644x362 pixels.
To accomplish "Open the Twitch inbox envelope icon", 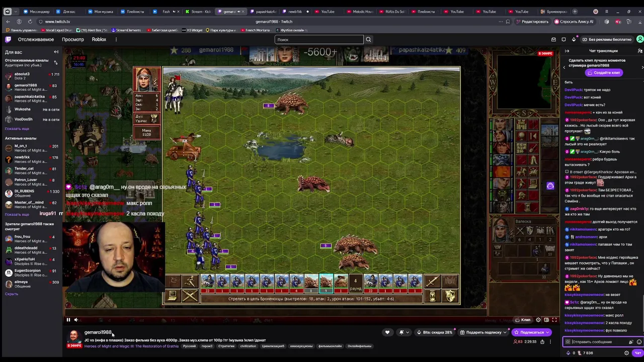I will point(553,39).
